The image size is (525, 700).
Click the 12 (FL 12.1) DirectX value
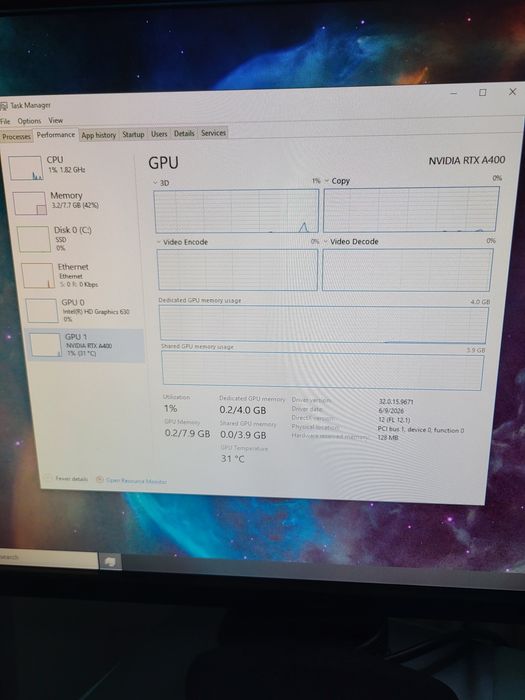click(394, 420)
